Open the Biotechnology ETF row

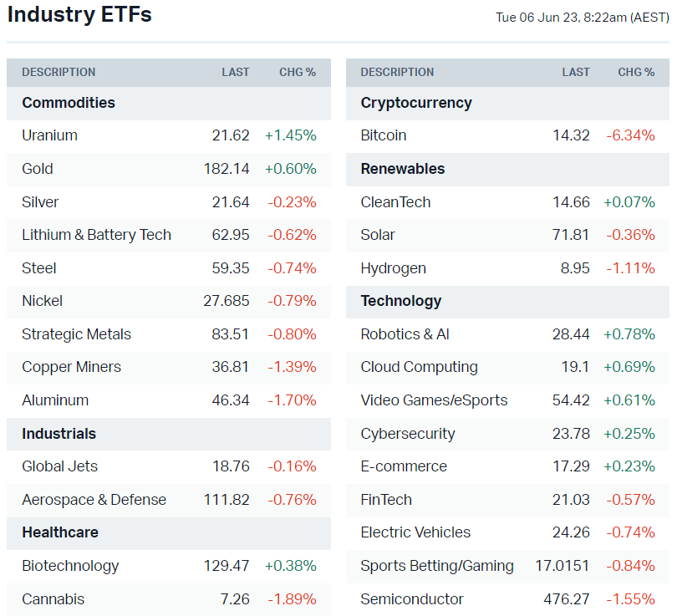coord(70,566)
